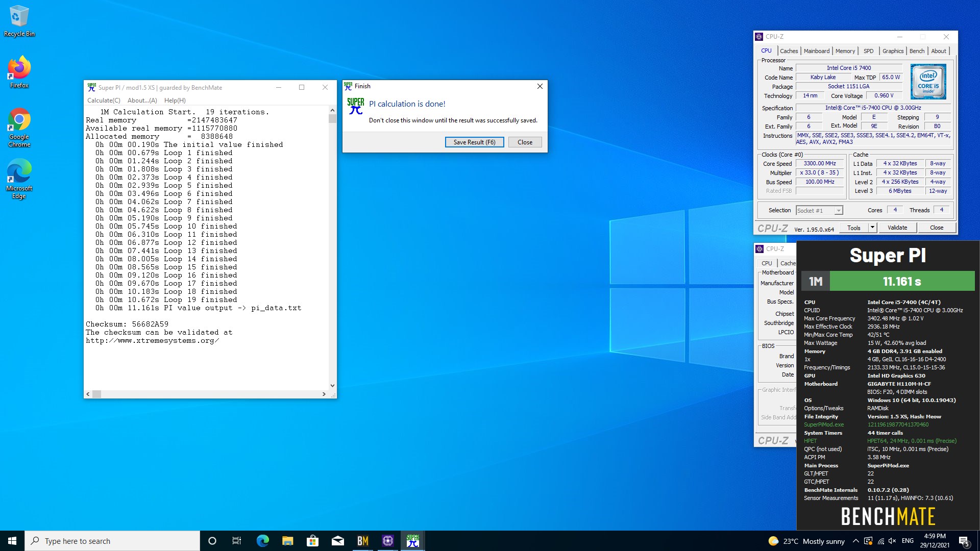
Task: Switch to CPU-Z taskbar icon
Action: [x=387, y=541]
